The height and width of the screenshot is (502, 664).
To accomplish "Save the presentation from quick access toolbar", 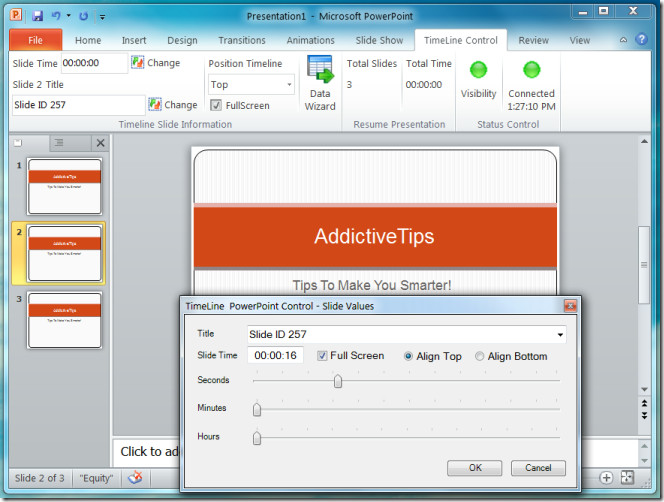I will pos(38,16).
